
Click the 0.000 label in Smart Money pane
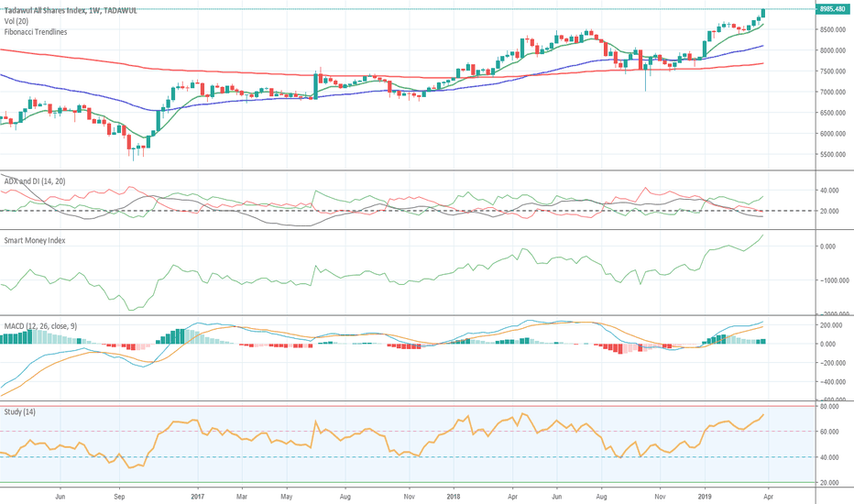coord(827,247)
